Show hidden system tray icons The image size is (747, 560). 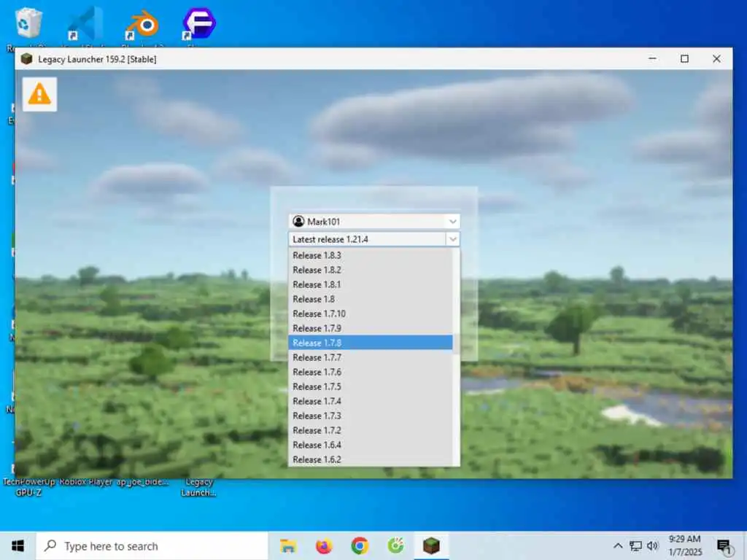click(618, 545)
